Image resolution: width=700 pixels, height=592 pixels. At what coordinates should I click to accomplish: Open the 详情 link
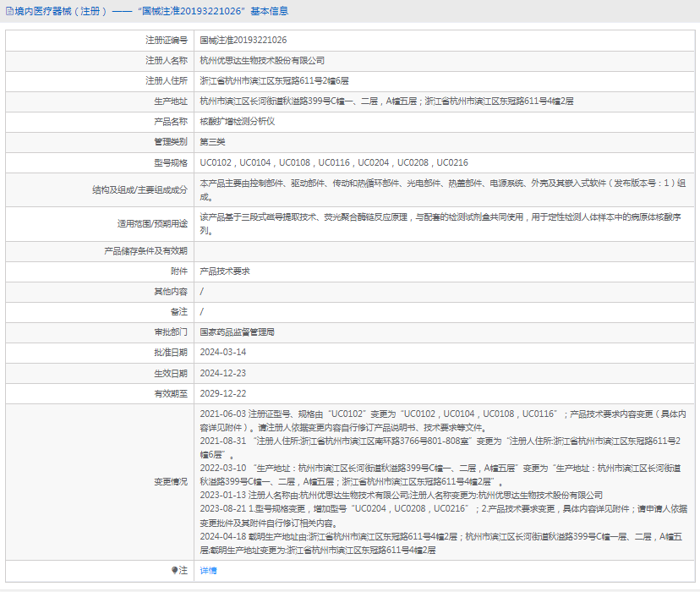208,570
